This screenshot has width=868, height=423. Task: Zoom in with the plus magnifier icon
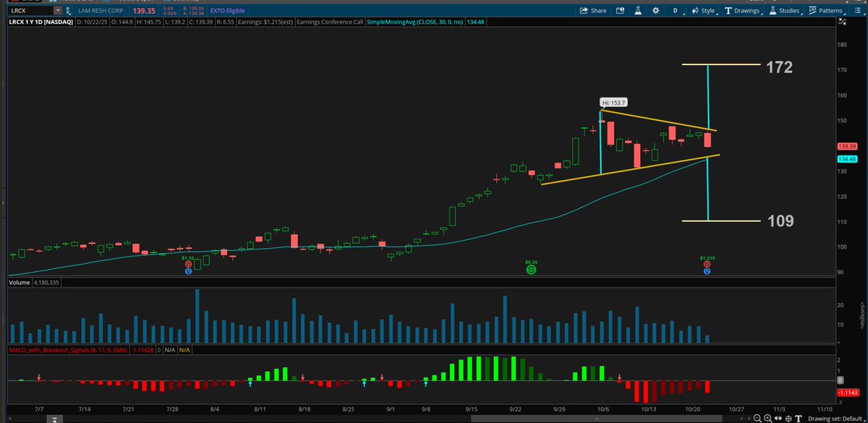[768, 417]
